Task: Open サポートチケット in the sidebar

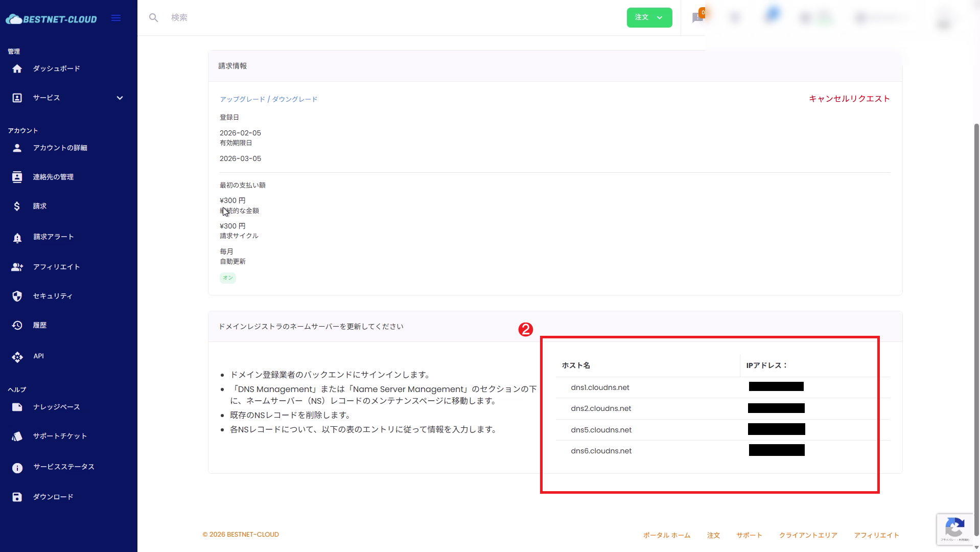Action: (60, 436)
